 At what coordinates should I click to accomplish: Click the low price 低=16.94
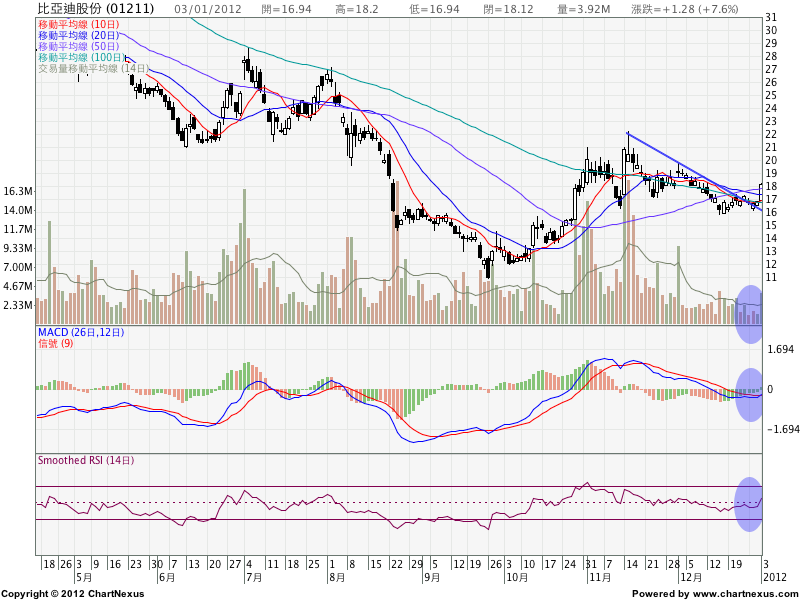pos(434,9)
